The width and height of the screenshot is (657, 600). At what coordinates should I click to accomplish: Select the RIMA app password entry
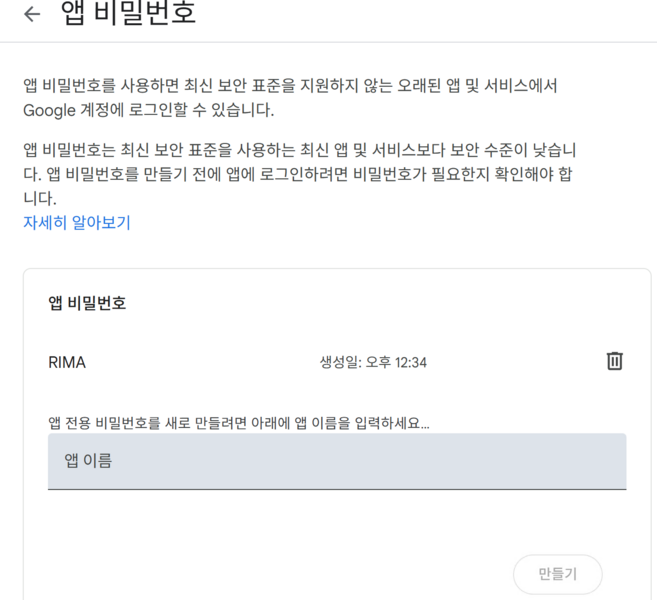67,362
